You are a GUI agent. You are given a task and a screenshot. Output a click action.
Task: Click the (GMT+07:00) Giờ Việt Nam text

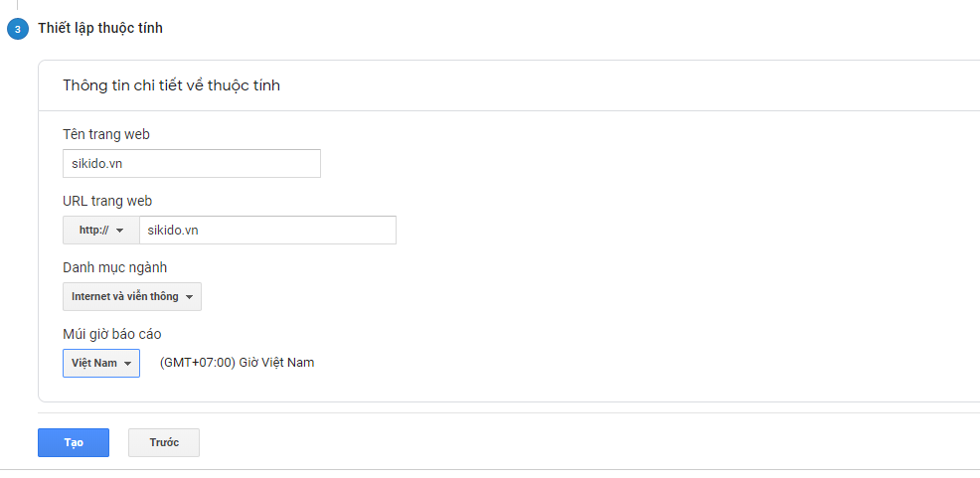click(x=237, y=363)
